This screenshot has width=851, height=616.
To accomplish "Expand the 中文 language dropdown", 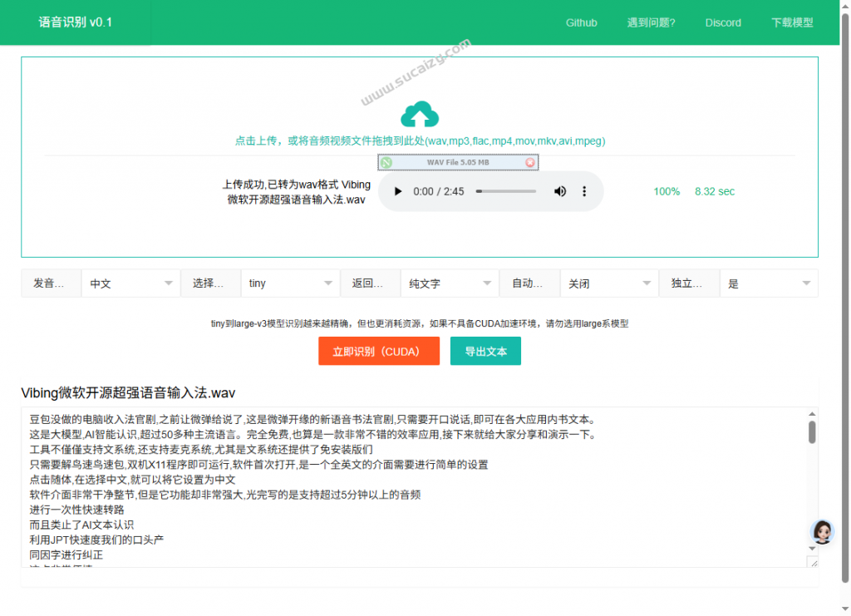I will 130,283.
